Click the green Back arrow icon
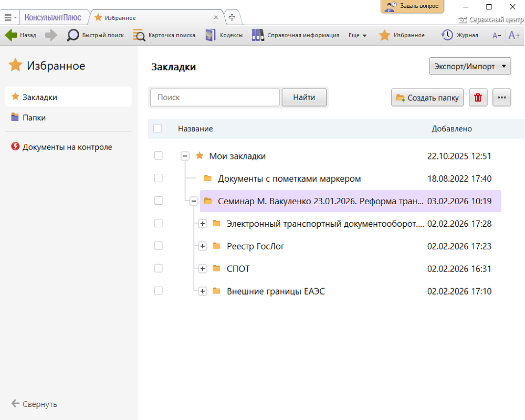 click(x=11, y=35)
